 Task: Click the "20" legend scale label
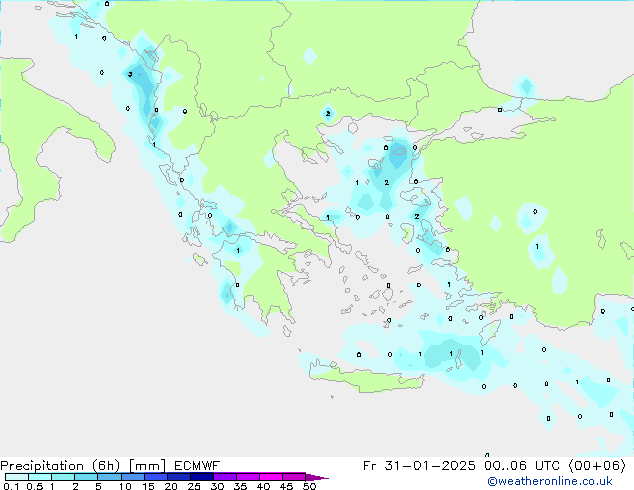(171, 486)
